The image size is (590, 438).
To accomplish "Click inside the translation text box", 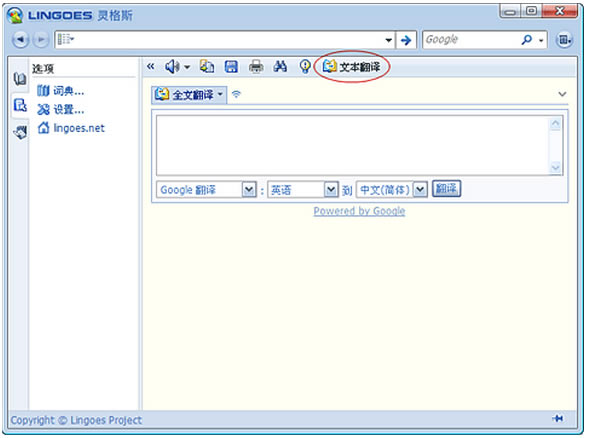I will click(x=353, y=145).
